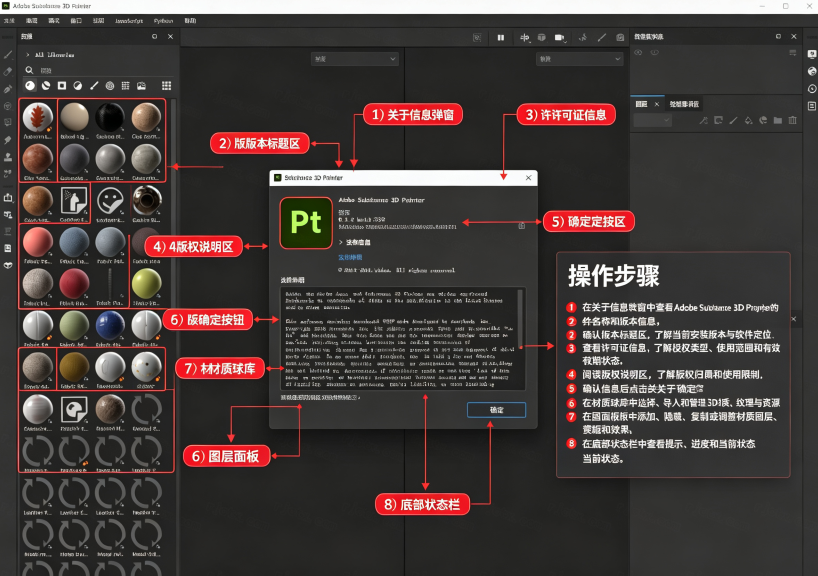Open the blue link in About dialog
Image resolution: width=818 pixels, height=576 pixels.
pyautogui.click(x=350, y=257)
